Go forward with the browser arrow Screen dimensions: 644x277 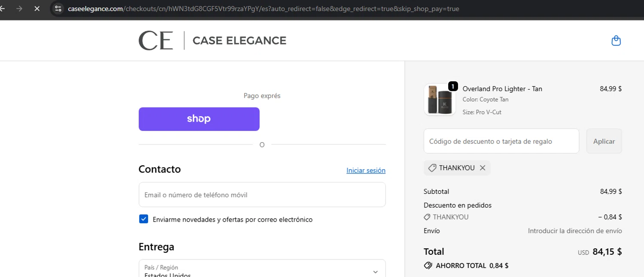tap(19, 9)
